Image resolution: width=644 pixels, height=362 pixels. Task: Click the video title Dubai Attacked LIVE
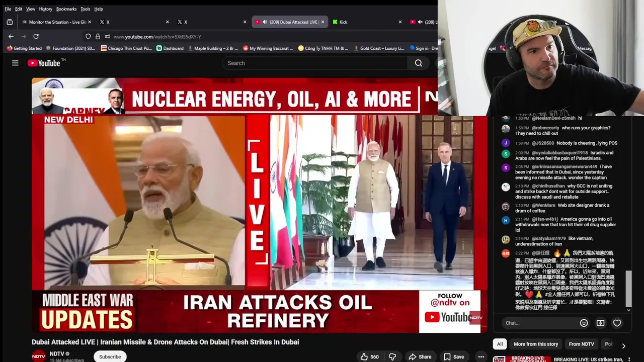165,342
